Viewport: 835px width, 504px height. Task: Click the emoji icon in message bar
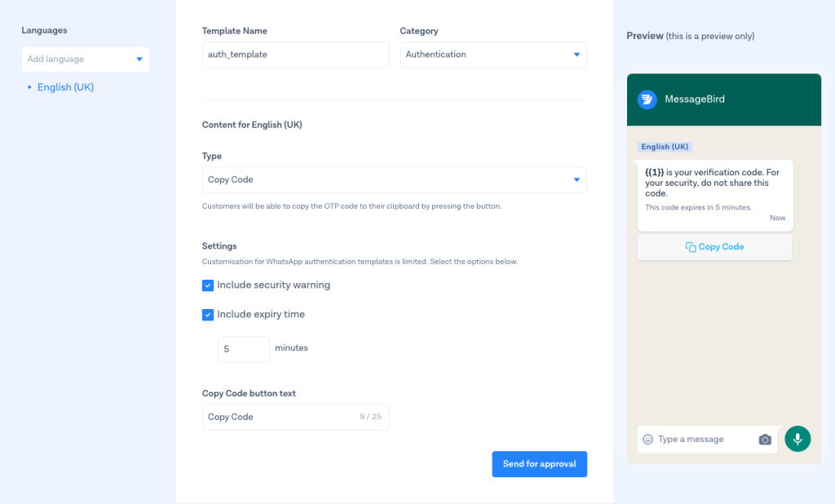[647, 439]
